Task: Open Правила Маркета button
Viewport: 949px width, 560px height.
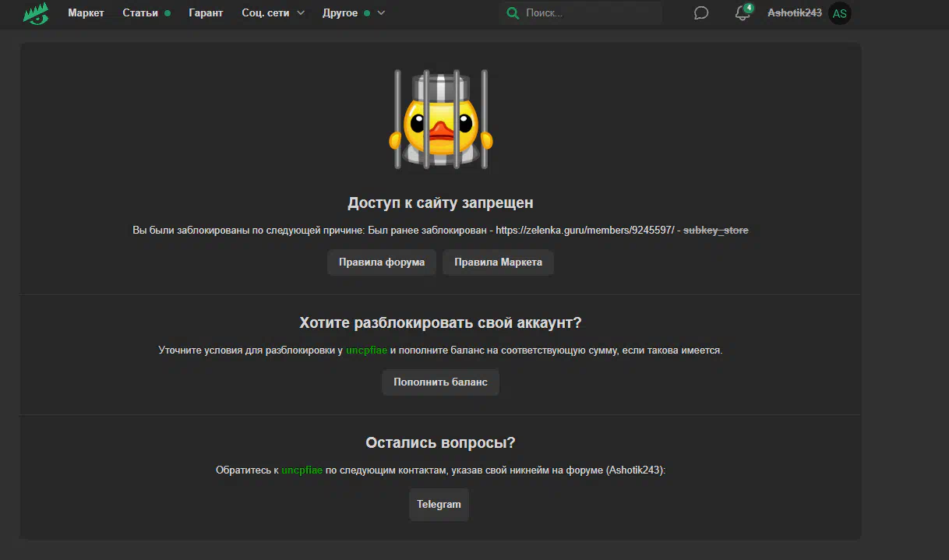Action: [x=499, y=262]
